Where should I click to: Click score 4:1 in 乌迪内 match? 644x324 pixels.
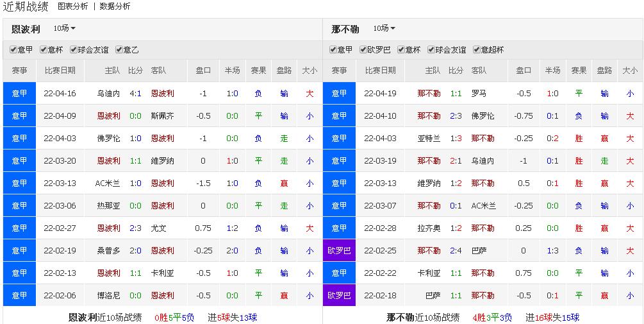136,93
